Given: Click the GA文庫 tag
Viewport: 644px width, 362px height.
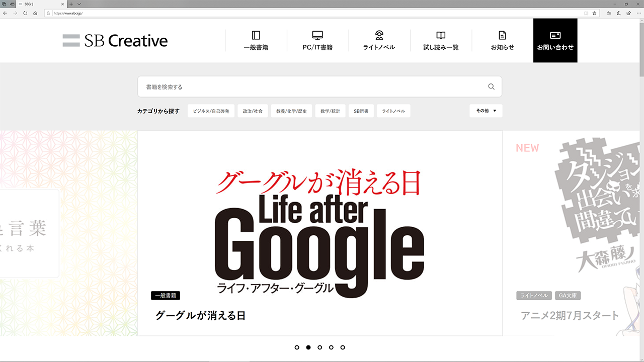Looking at the screenshot, I should click(568, 296).
